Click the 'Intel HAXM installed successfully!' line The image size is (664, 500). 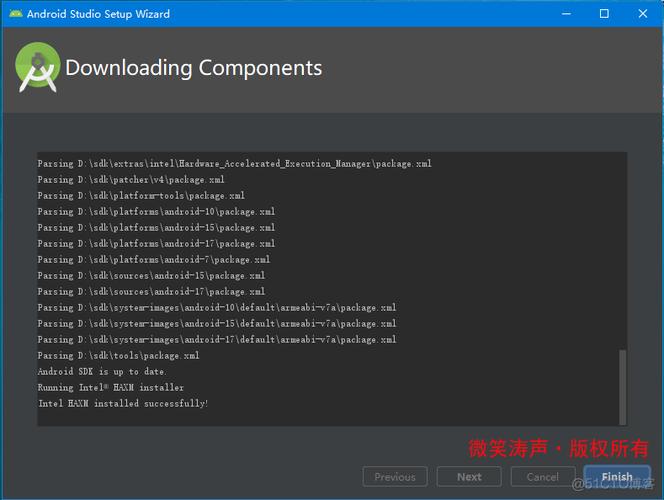pyautogui.click(x=123, y=404)
